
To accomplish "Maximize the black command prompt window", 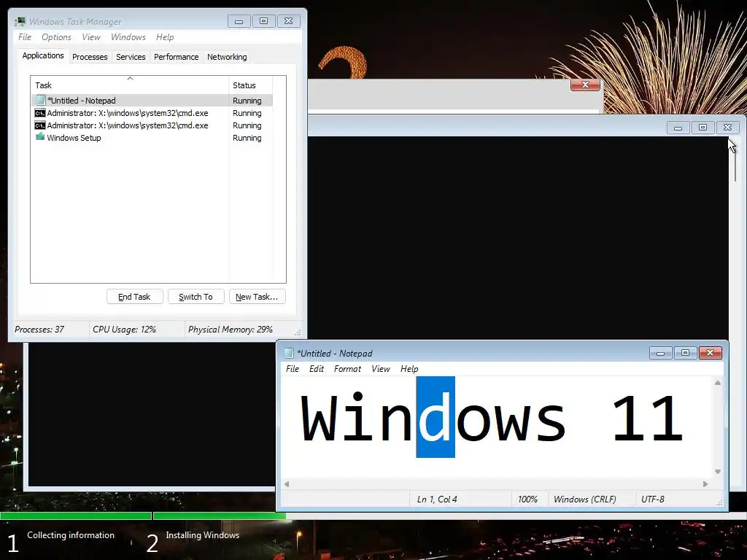I will click(703, 128).
